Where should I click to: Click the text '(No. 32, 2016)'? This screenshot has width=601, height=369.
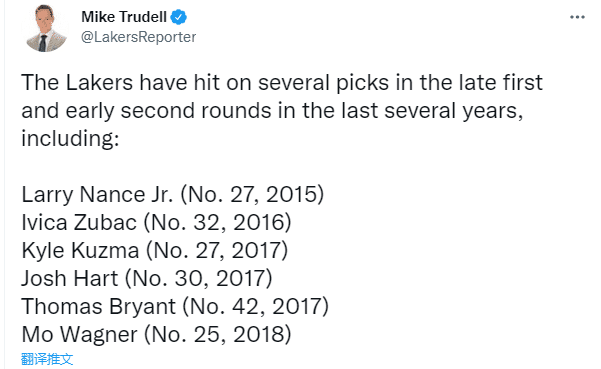[x=217, y=222]
